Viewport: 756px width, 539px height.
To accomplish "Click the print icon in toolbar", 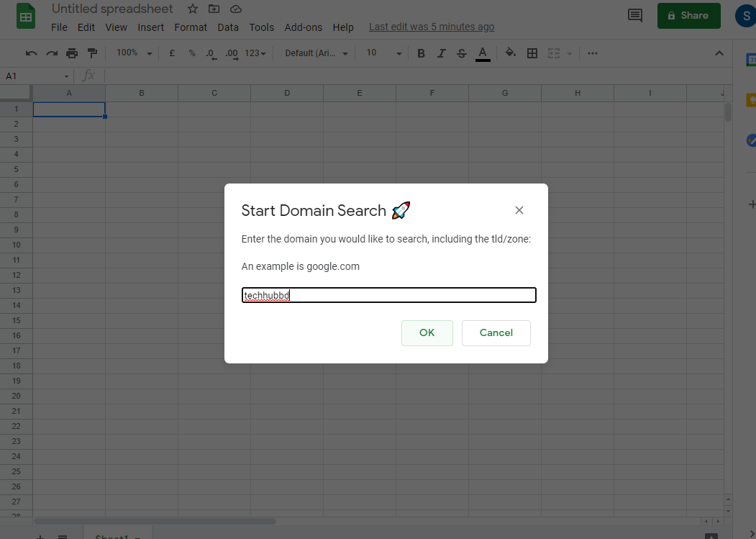I will click(x=72, y=53).
